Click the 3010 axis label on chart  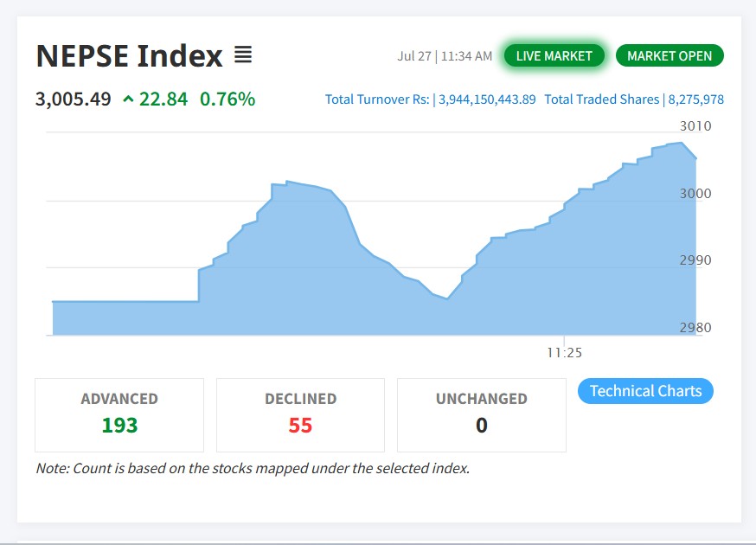(x=695, y=126)
